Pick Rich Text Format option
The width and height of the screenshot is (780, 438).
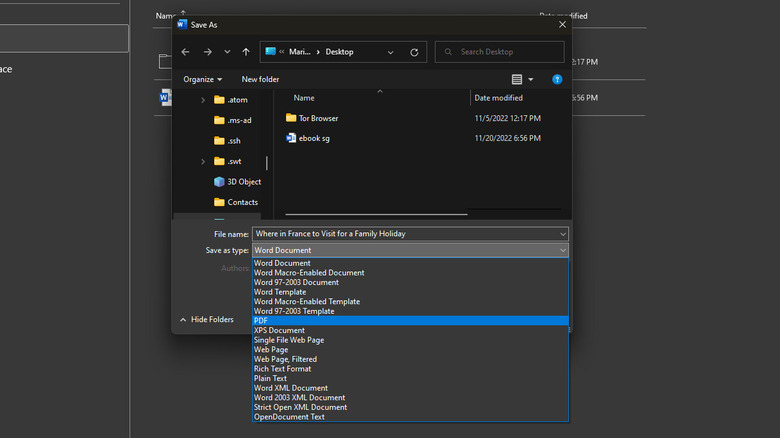pos(282,369)
